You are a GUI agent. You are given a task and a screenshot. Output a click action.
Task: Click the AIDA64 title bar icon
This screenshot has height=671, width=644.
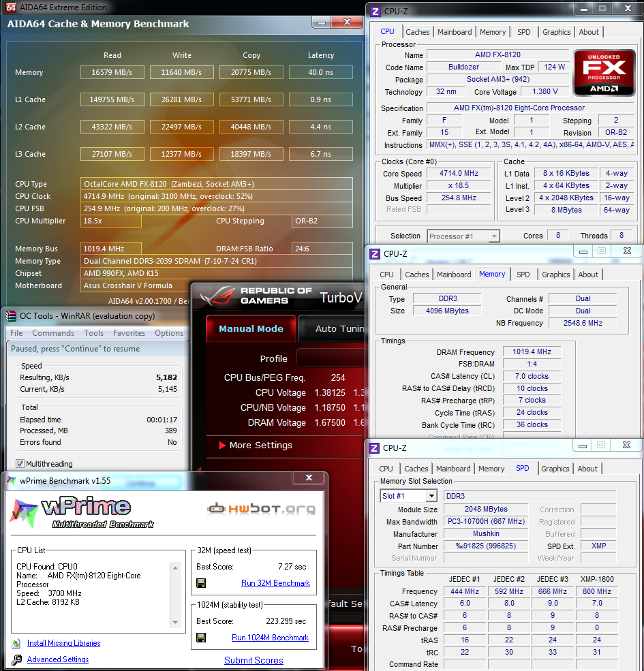[8, 7]
